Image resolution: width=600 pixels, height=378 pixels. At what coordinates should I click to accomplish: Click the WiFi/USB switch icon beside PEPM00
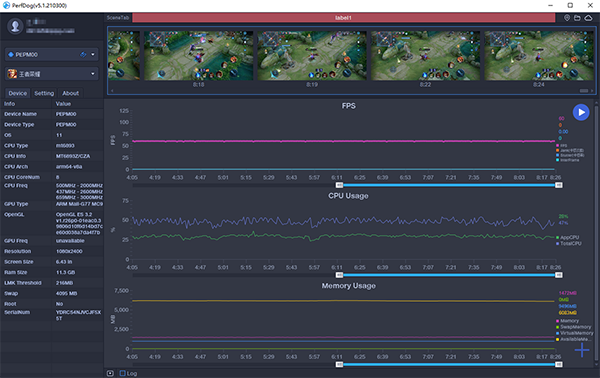83,55
